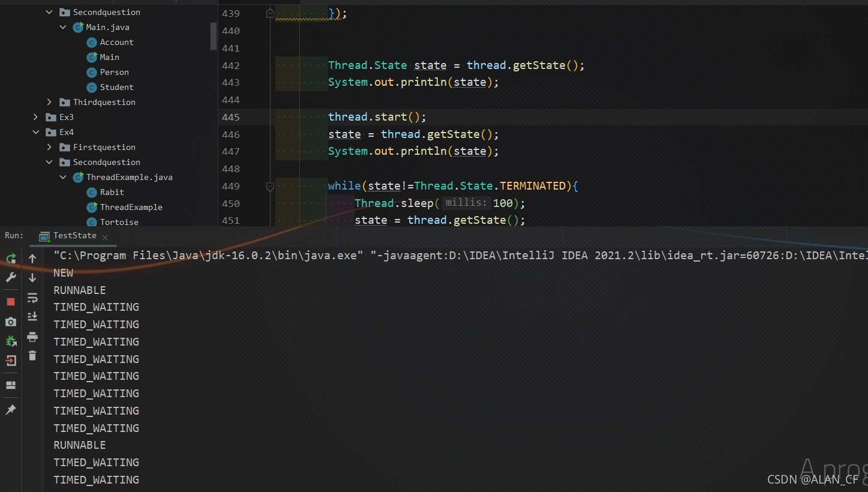This screenshot has height=492, width=868.
Task: Pin the Run tab
Action: 11,410
